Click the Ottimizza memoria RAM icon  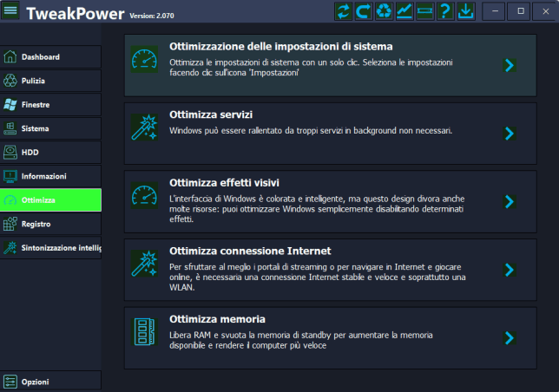point(142,332)
